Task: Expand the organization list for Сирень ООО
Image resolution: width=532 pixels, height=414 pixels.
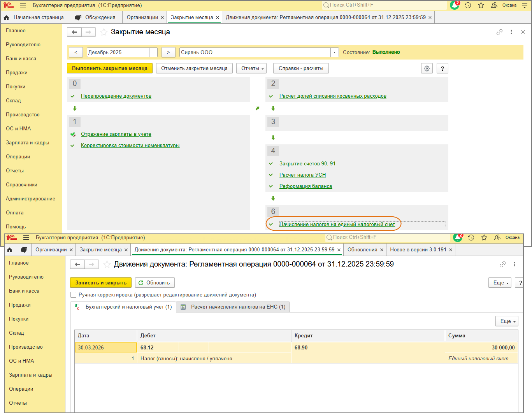Action: point(334,53)
